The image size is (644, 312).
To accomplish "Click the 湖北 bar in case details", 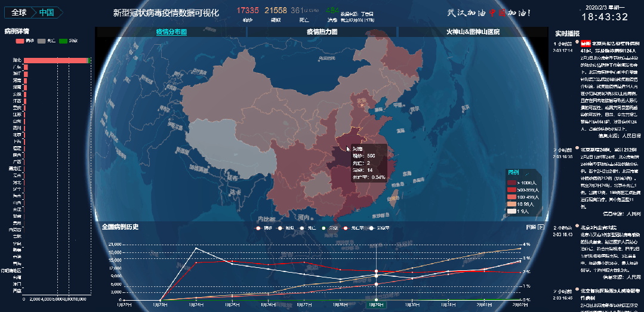I will click(x=56, y=60).
